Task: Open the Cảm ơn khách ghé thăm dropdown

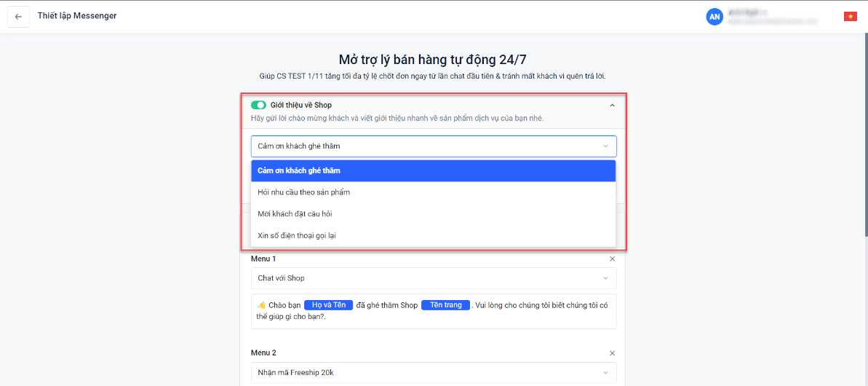Action: click(433, 146)
